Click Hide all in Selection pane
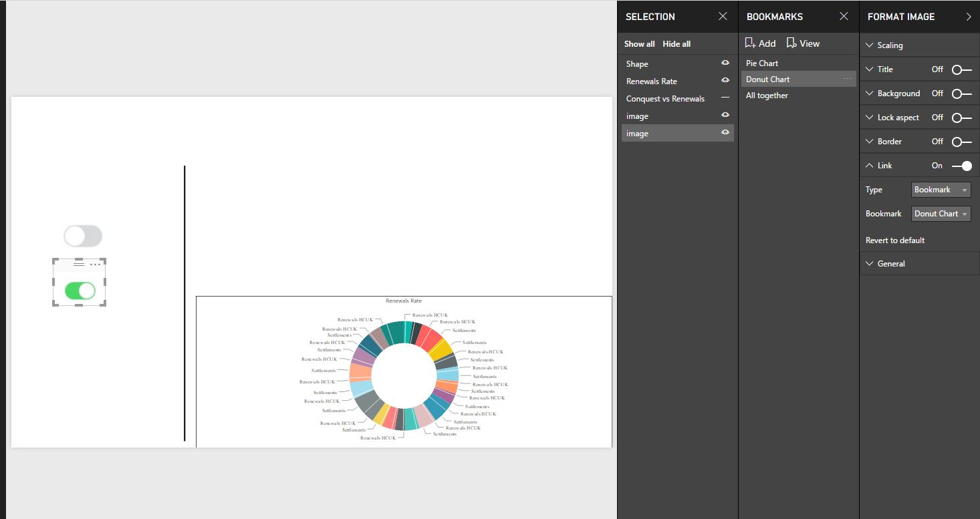This screenshot has width=980, height=519. 677,44
